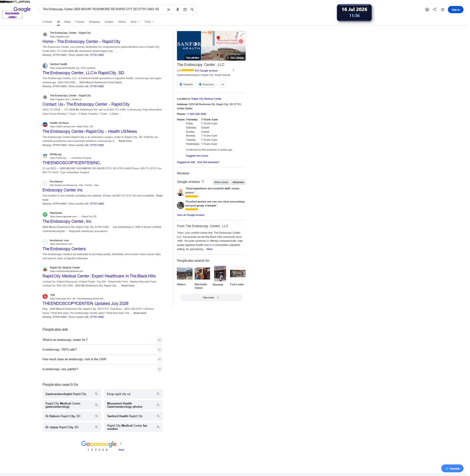Click the MapQuest favicon in results
The width and height of the screenshot is (470, 476).
coord(45,215)
